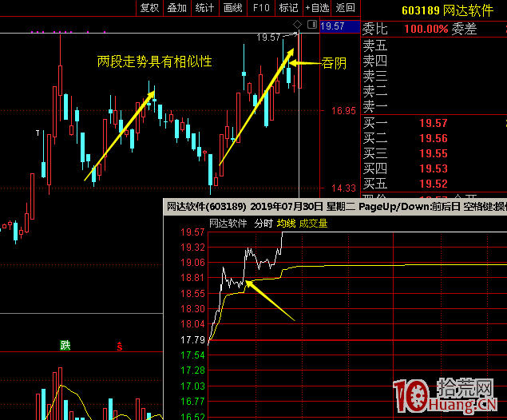Click the 卖二 row label

(375, 91)
